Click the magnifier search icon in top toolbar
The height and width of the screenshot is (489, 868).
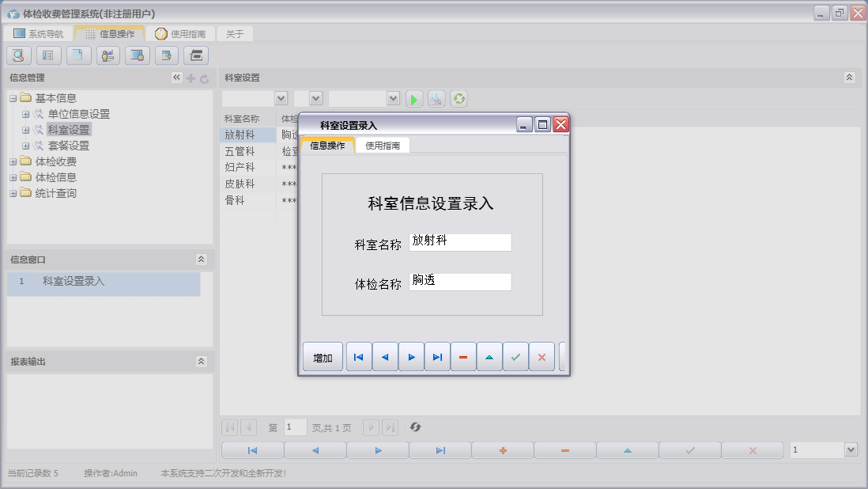point(19,55)
